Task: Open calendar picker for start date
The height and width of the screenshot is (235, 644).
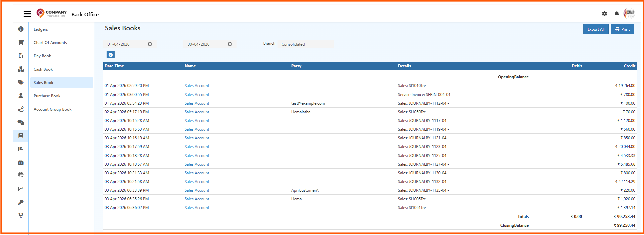Action: tap(150, 44)
